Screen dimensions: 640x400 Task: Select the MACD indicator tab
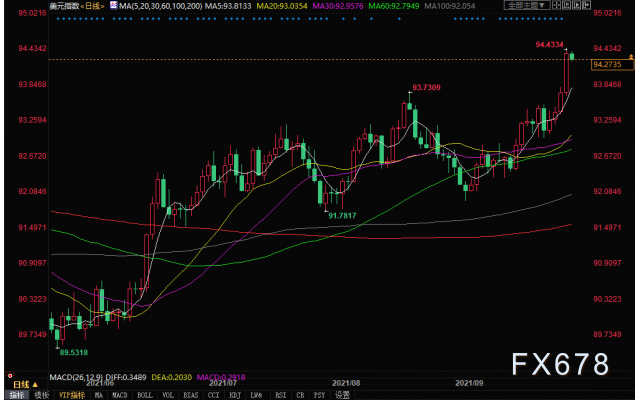pyautogui.click(x=120, y=395)
